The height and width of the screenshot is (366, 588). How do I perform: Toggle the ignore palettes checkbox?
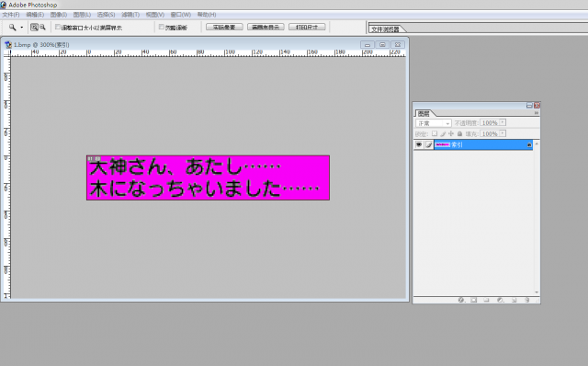coord(162,27)
